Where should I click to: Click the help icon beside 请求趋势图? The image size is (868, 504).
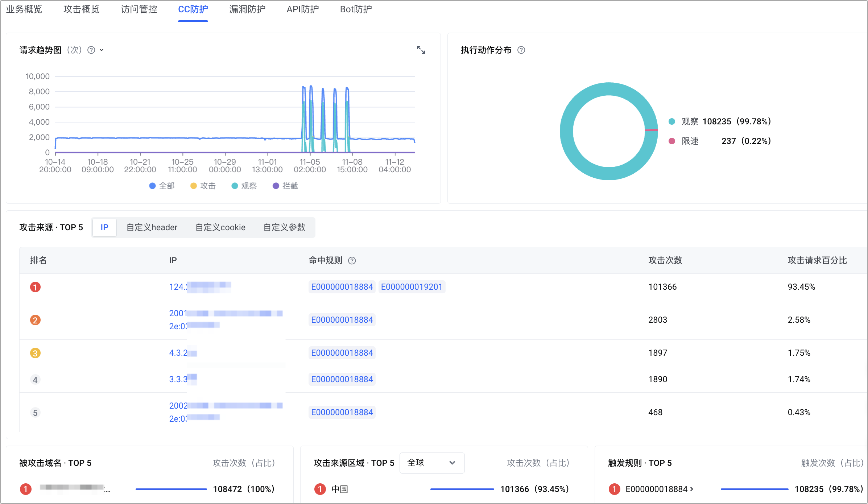pyautogui.click(x=91, y=50)
